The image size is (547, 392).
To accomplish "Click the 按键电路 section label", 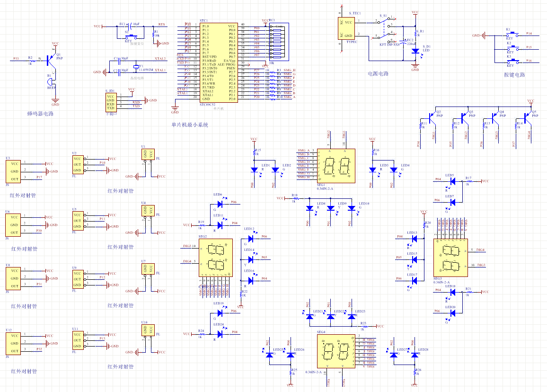I will click(514, 75).
